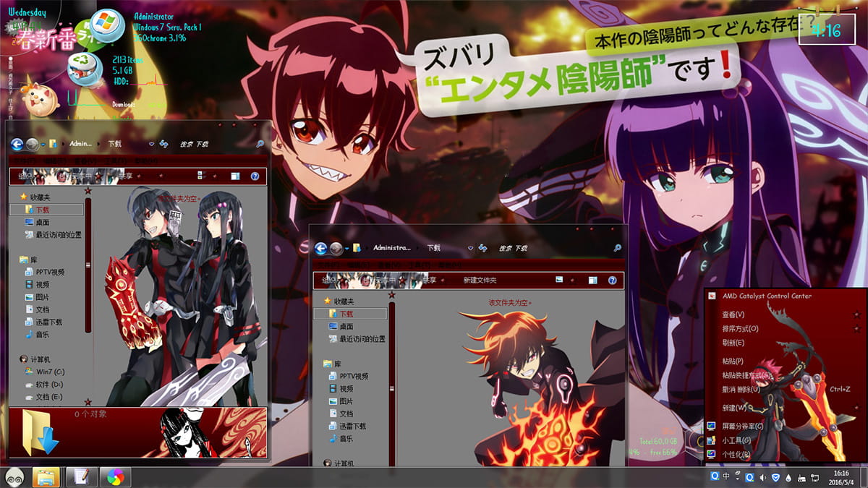Expand the address bar dropdown beside 下载
The image size is (868, 488).
pos(470,247)
